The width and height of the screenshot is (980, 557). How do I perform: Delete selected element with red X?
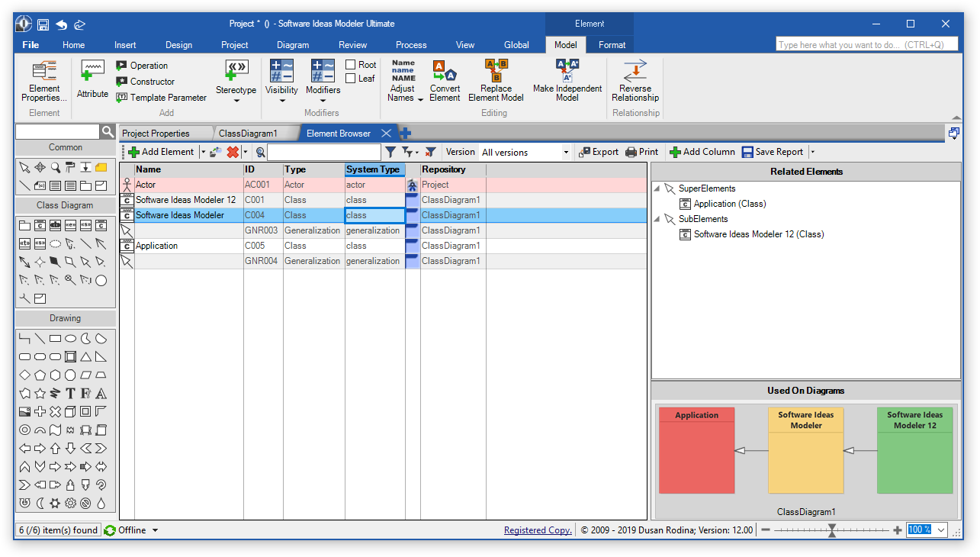coord(233,152)
